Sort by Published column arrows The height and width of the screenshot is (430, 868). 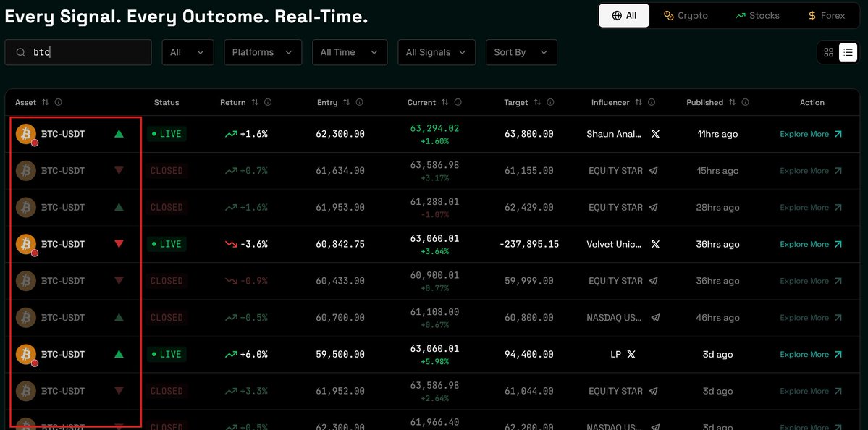[x=733, y=102]
